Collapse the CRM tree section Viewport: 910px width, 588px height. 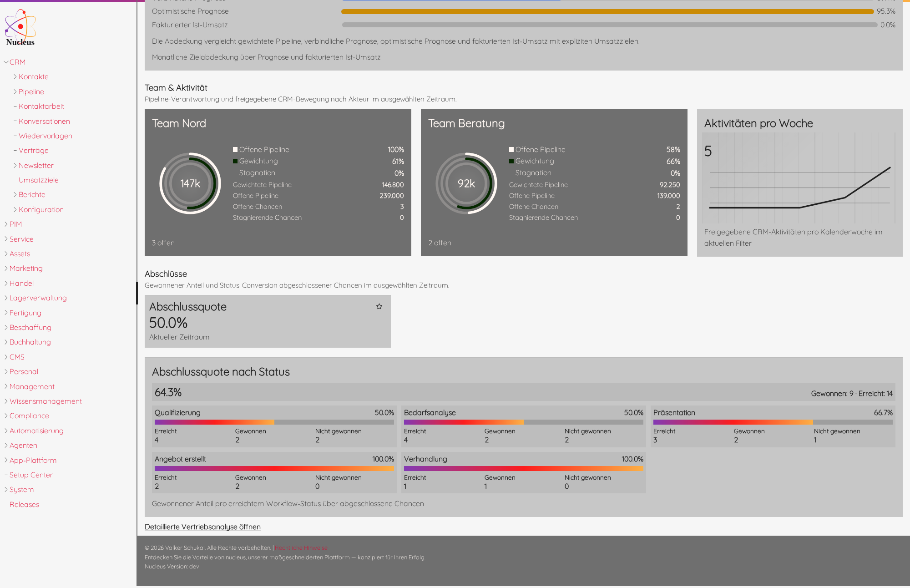6,62
